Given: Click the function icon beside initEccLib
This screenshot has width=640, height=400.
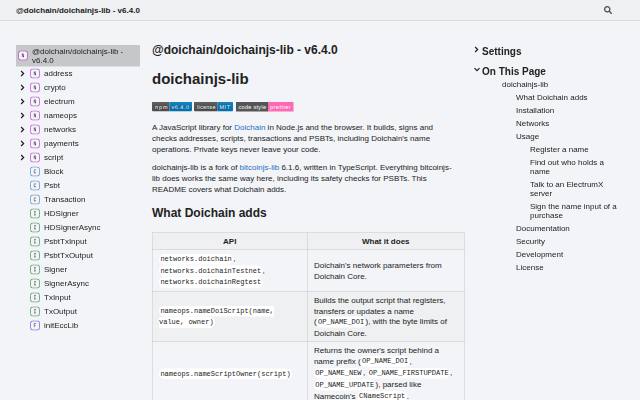Looking at the screenshot, I should pos(35,325).
